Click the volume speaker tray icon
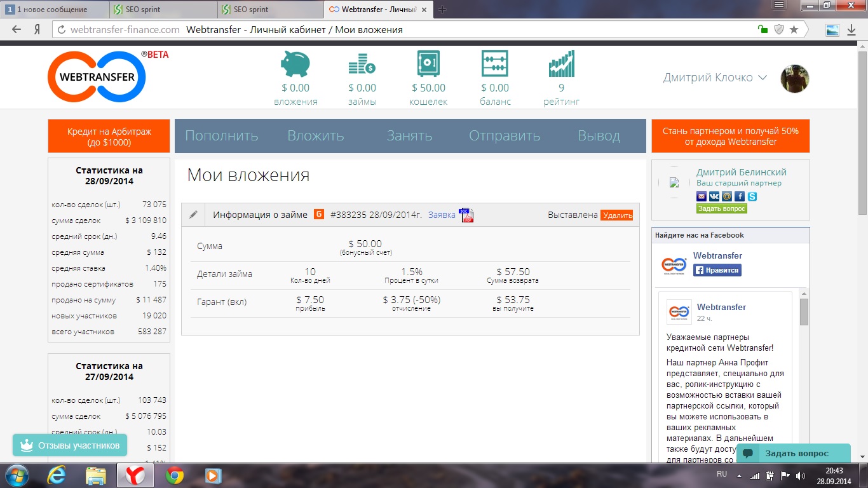Image resolution: width=868 pixels, height=488 pixels. click(x=799, y=475)
